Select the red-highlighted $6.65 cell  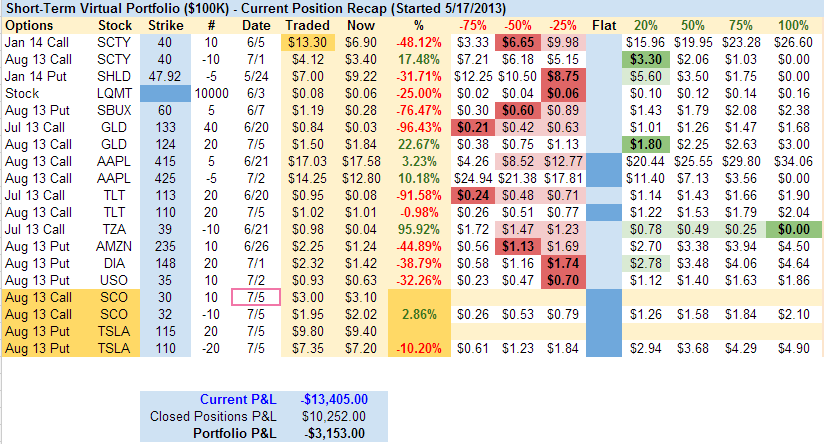coord(519,42)
